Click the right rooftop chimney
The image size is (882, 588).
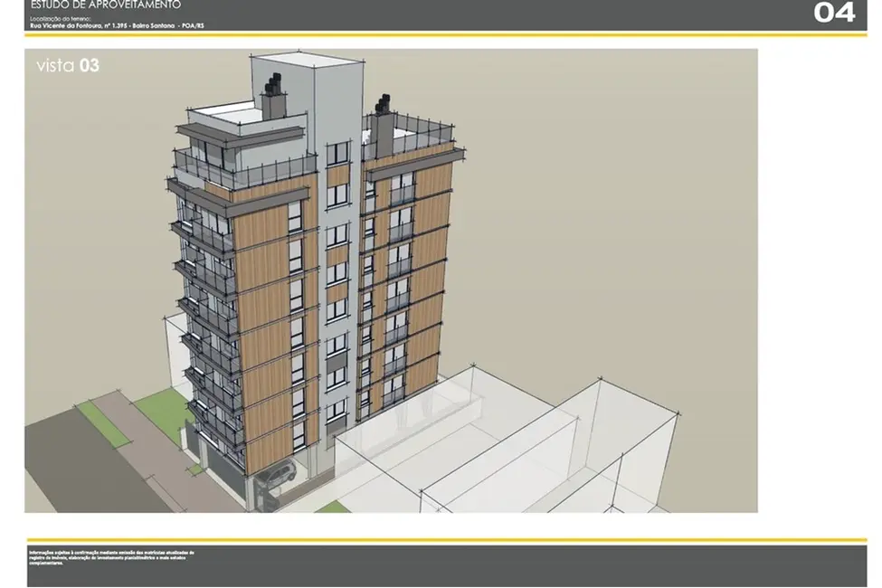(383, 128)
